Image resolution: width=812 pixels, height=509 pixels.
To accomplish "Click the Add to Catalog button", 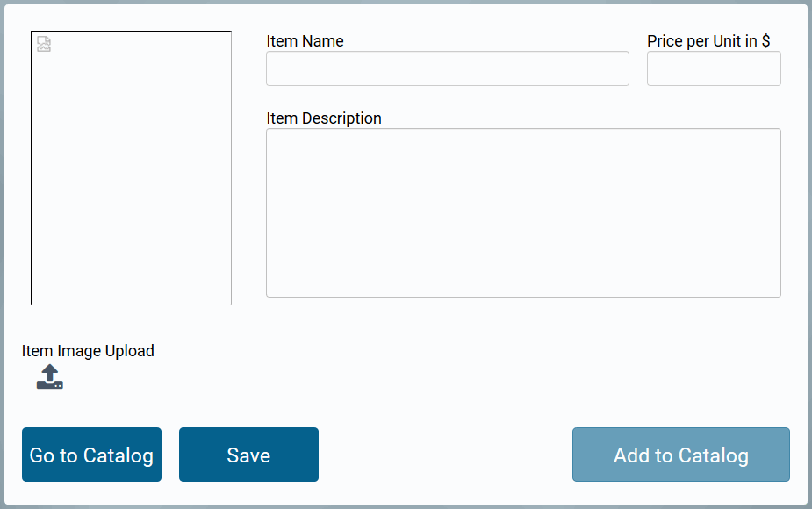I will coord(680,455).
